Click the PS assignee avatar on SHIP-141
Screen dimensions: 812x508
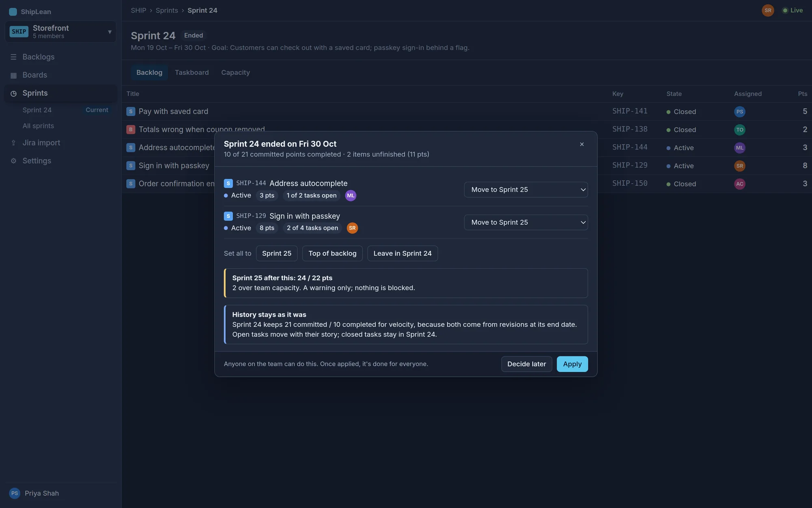click(740, 112)
